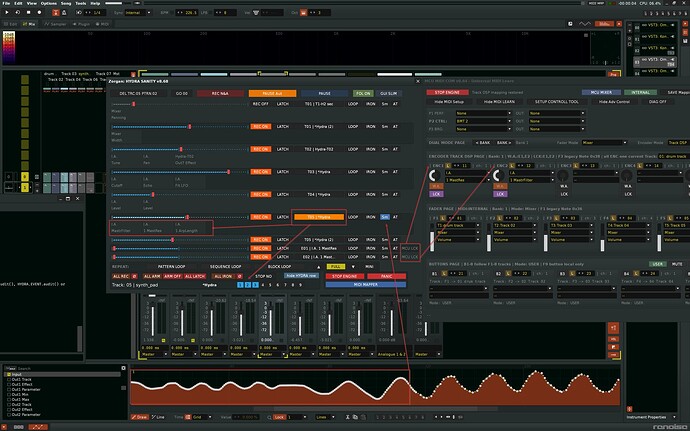Start playback with the Play icon

pos(7,12)
